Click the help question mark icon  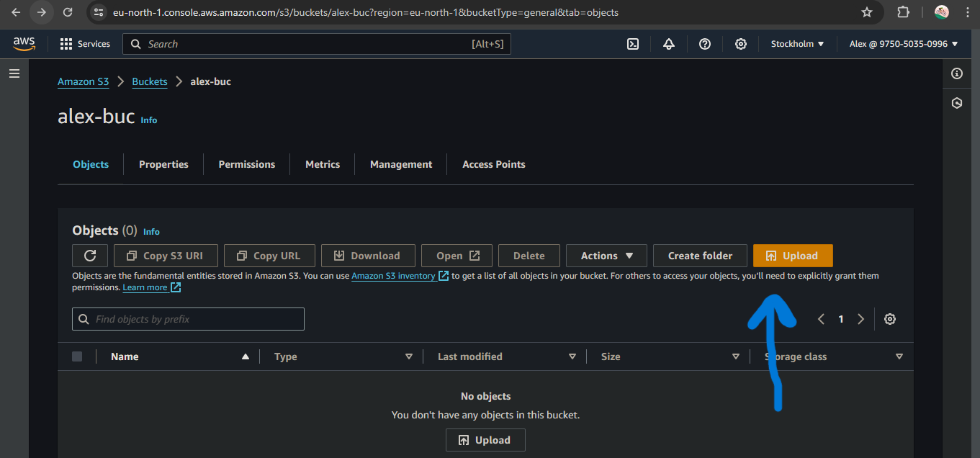tap(705, 44)
